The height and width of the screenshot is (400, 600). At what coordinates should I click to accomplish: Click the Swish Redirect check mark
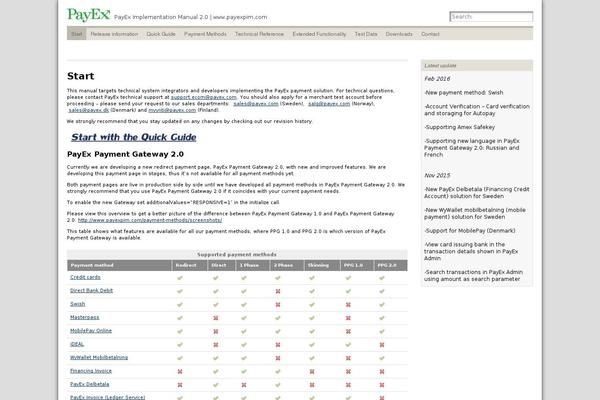tap(180, 305)
